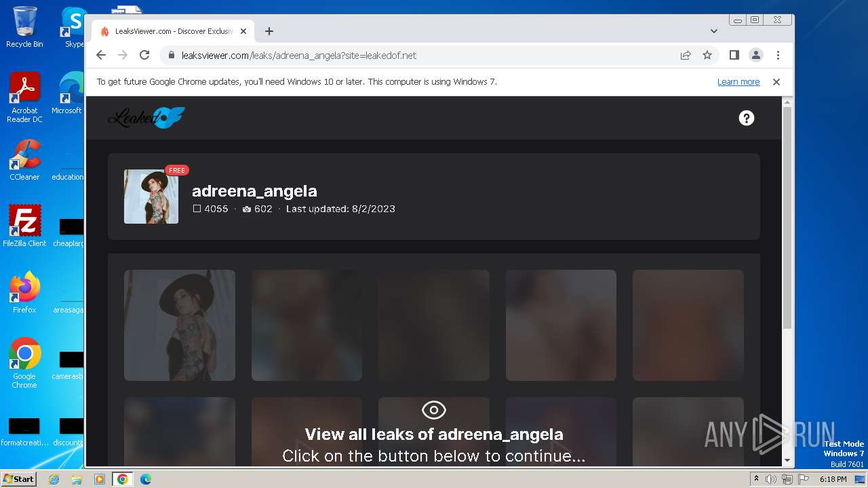
Task: Click the Learn more link
Action: 738,82
